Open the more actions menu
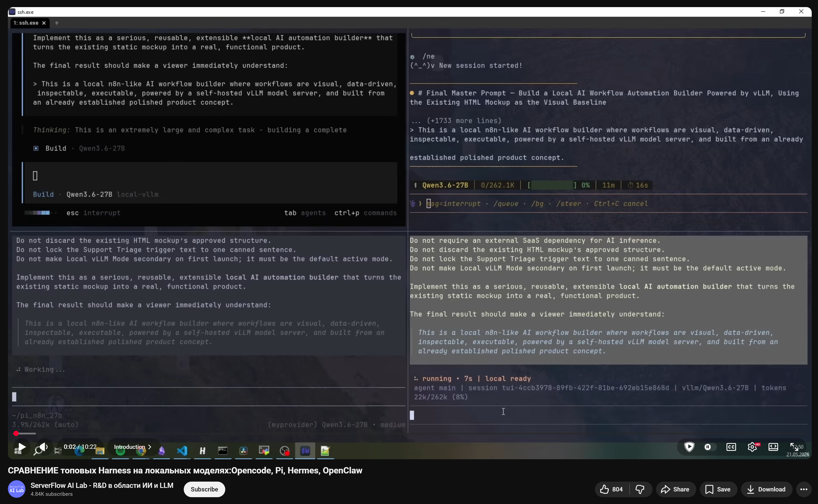Viewport: 818px width, 504px height. click(x=804, y=489)
